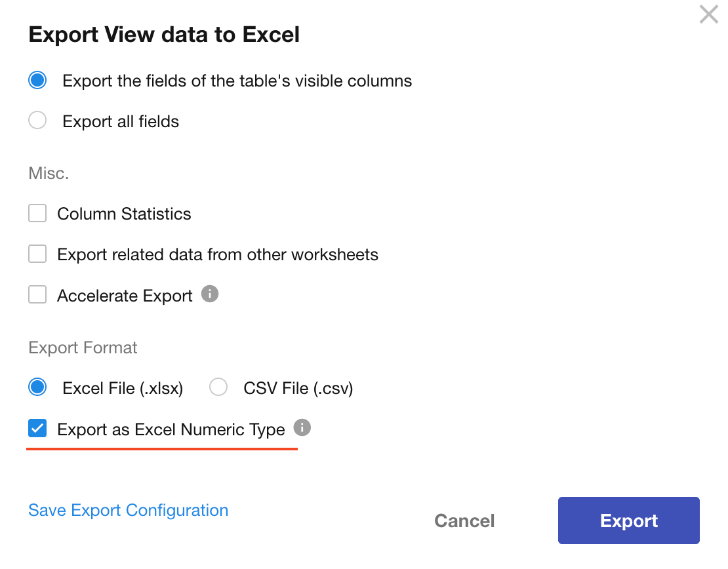Image resolution: width=728 pixels, height=569 pixels.
Task: Click the 'Column Statistics' label text
Action: [x=124, y=214]
